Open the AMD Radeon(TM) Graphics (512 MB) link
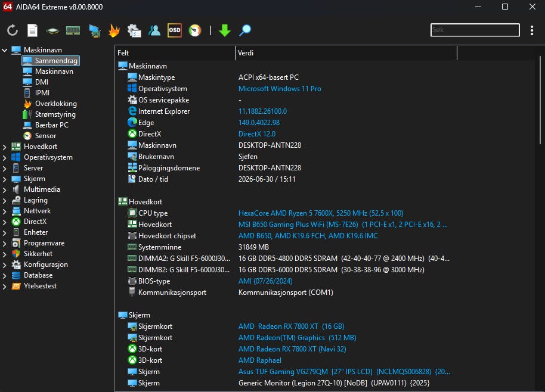Viewport: 545px width, 392px height. pyautogui.click(x=297, y=337)
